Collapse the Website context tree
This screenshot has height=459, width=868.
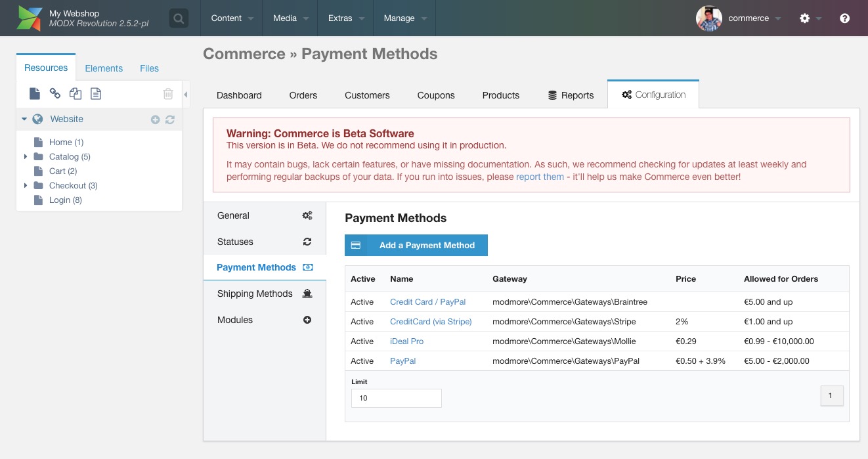[24, 119]
